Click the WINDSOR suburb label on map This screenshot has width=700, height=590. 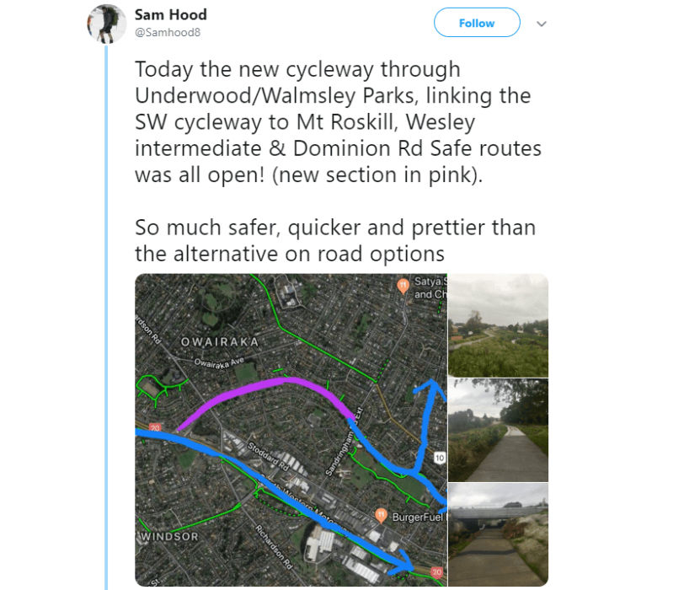tap(168, 537)
